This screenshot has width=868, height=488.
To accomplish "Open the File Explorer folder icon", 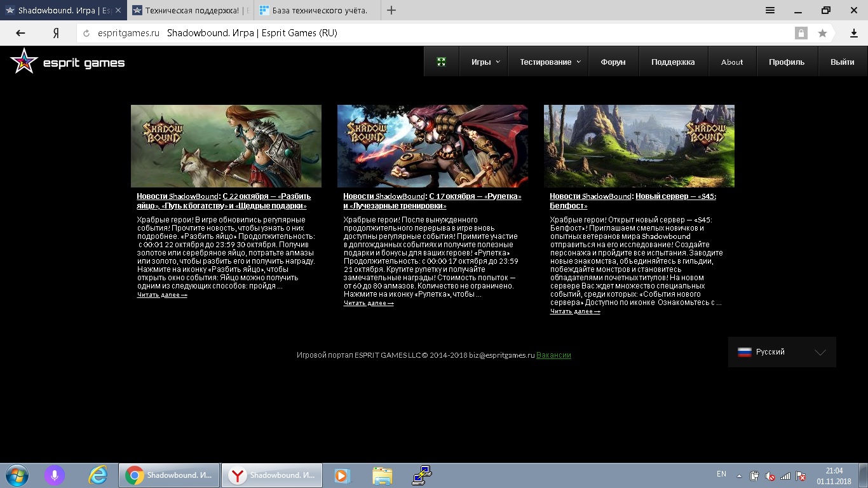I will click(x=382, y=475).
